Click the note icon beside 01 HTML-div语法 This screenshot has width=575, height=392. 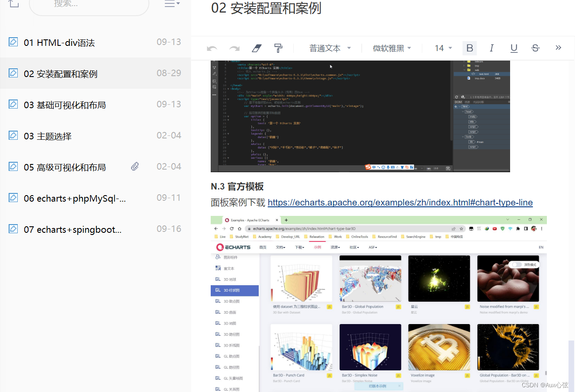(x=12, y=42)
